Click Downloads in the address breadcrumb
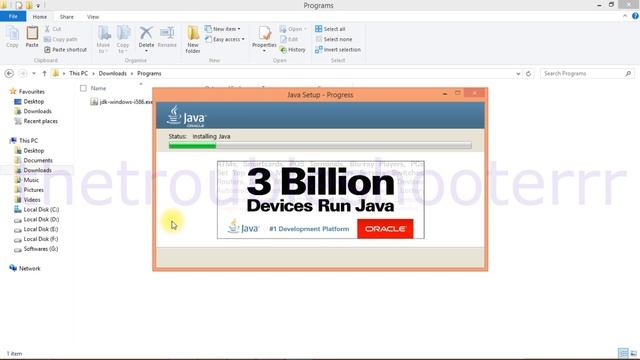Screen dimensions: 640x360 click(x=113, y=73)
